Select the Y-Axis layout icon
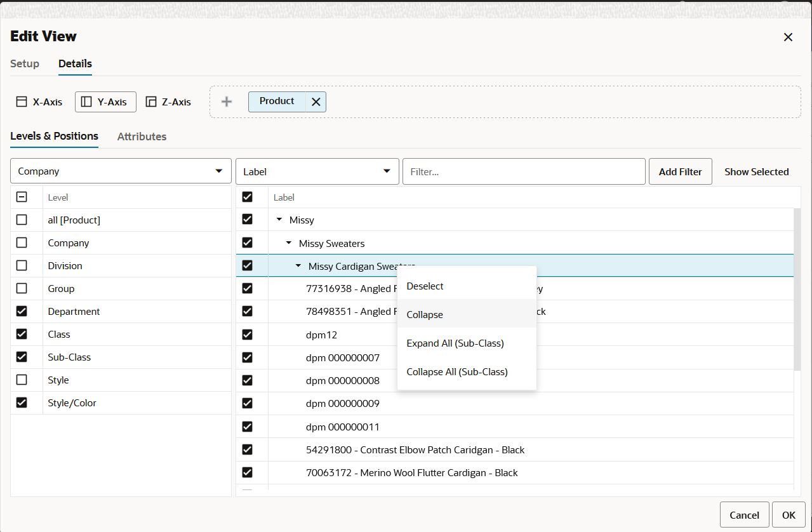 click(87, 102)
